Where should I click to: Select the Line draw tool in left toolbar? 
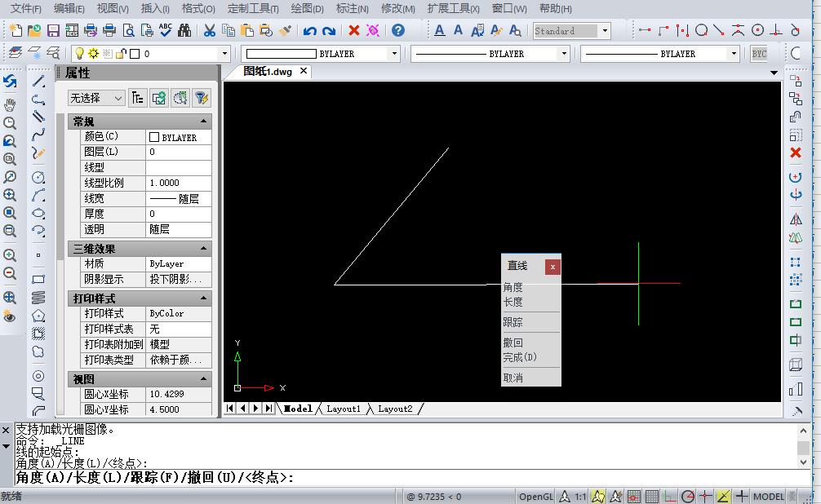click(38, 81)
